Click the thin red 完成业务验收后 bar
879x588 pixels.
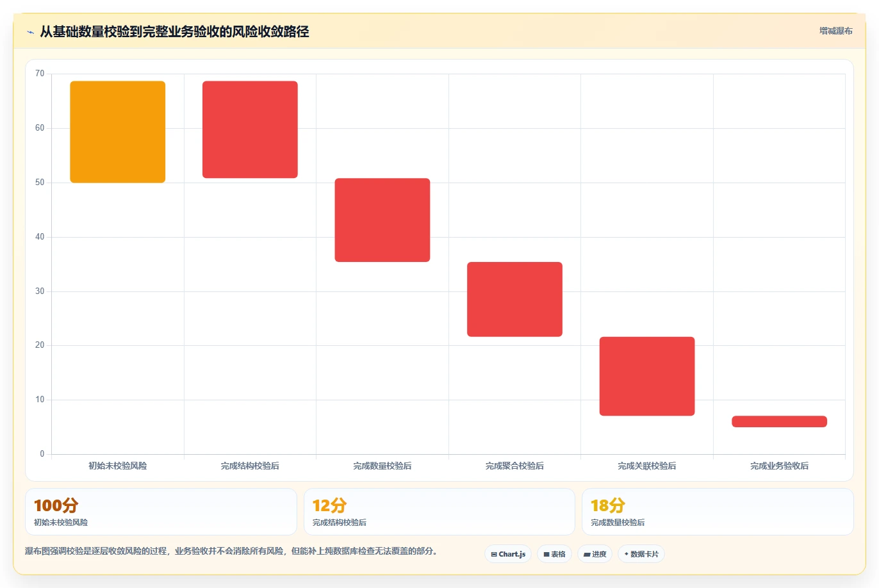pos(779,421)
